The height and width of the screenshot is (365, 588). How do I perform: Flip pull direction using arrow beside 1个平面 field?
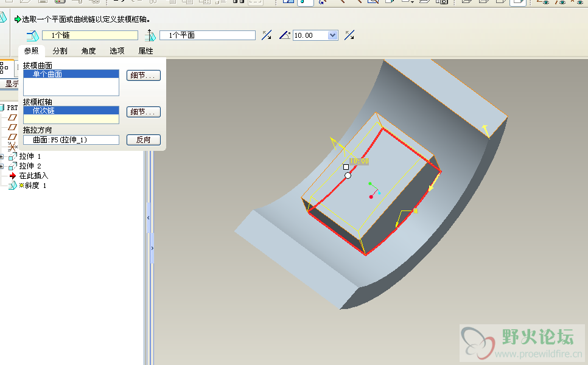267,35
